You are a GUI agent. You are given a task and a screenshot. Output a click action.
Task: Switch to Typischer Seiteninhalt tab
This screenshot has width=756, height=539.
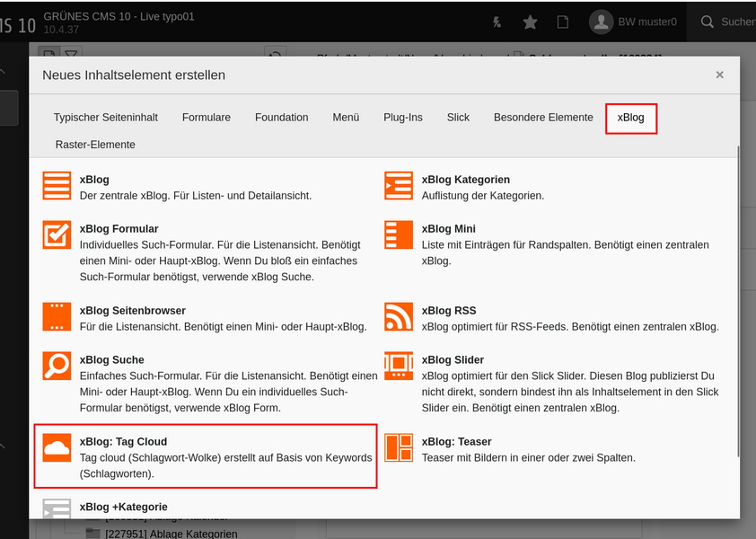click(x=106, y=118)
